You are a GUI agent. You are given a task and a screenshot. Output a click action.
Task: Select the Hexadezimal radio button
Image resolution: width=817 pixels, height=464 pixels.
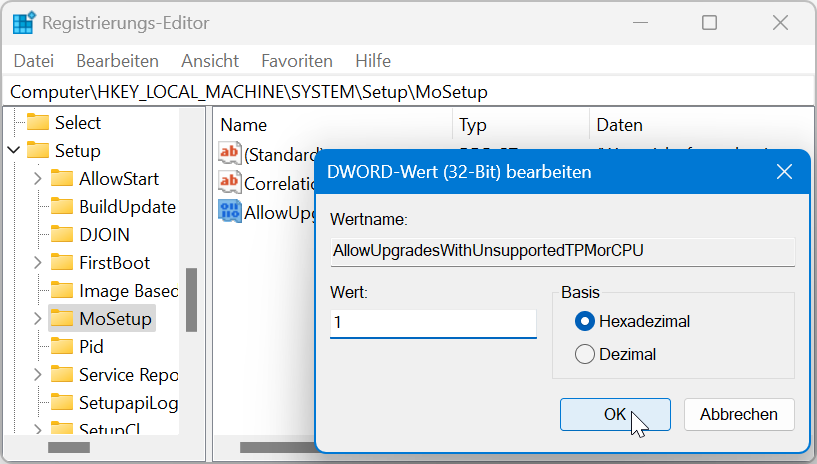click(585, 321)
